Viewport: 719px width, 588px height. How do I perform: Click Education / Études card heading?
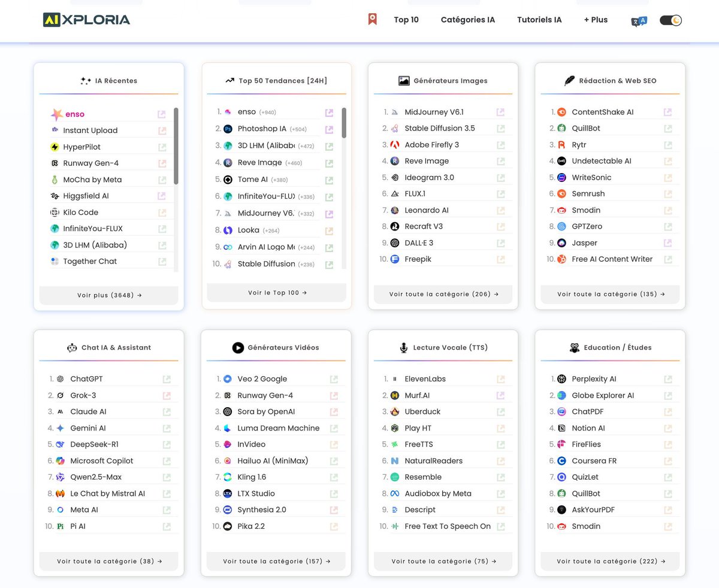click(x=618, y=347)
